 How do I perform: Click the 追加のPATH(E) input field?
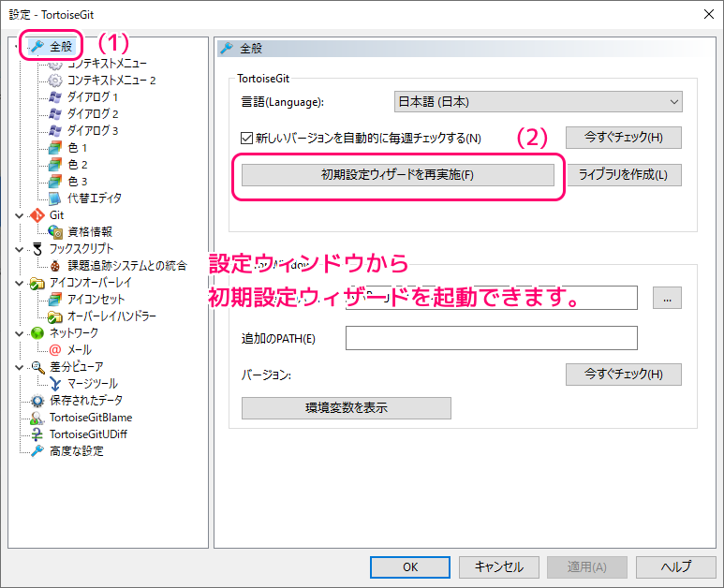click(492, 338)
